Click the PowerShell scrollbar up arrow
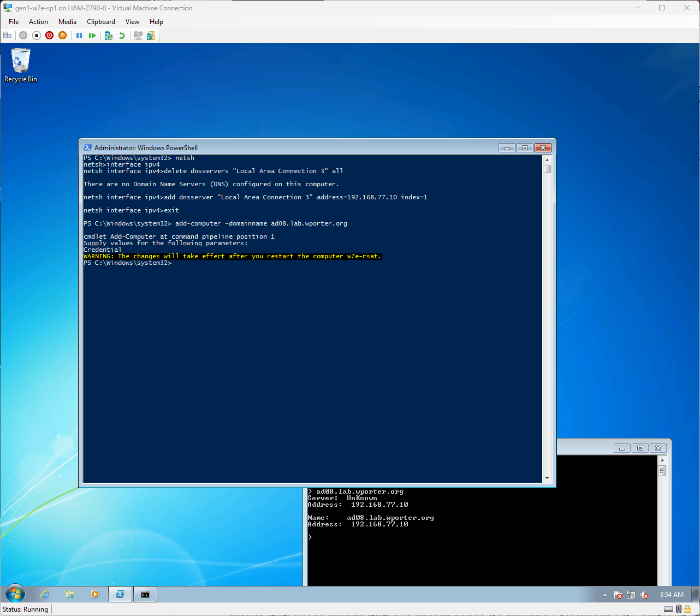 [x=547, y=160]
